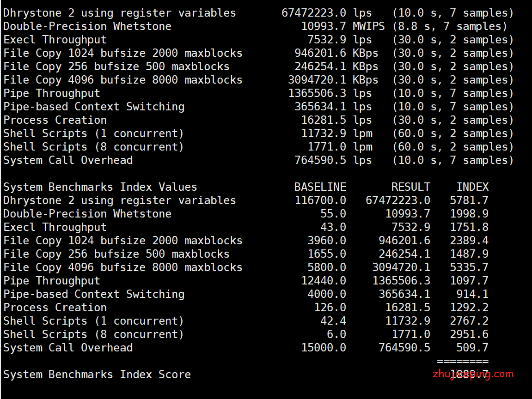Select the baseline value 116700.0
The width and height of the screenshot is (532, 399).
click(x=320, y=200)
